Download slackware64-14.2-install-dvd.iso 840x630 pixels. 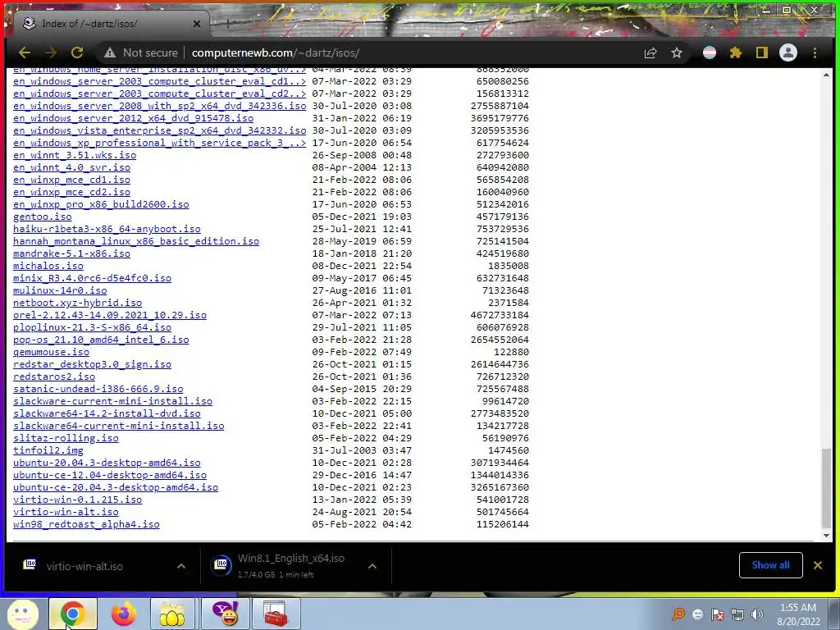(107, 413)
